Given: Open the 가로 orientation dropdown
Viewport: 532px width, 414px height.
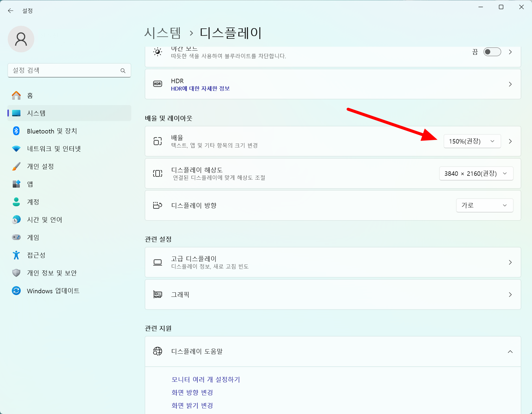Looking at the screenshot, I should point(485,205).
